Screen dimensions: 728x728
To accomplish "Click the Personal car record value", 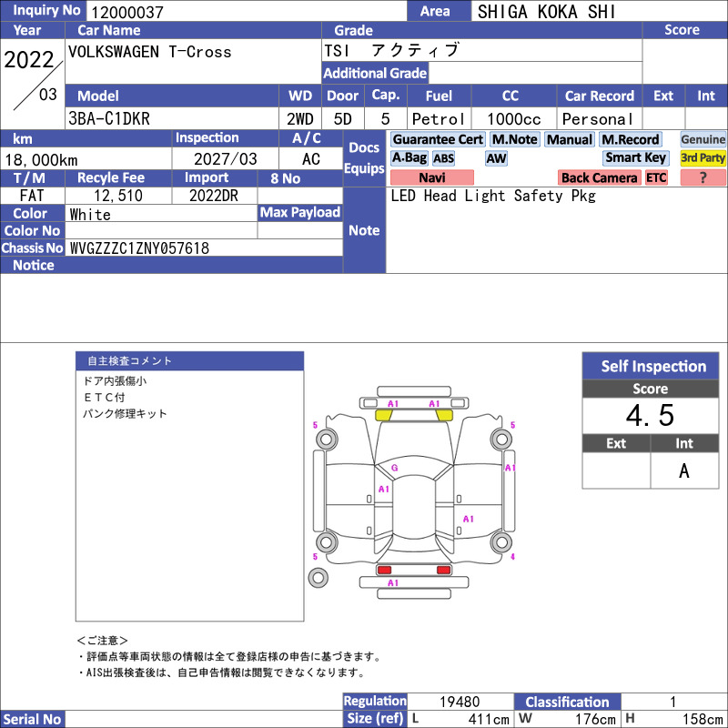I will coord(598,119).
